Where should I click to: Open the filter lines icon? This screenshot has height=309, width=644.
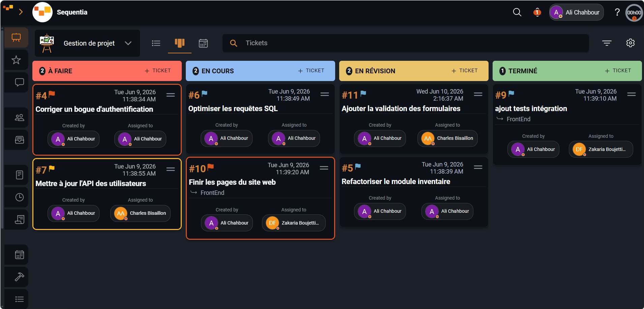[607, 43]
